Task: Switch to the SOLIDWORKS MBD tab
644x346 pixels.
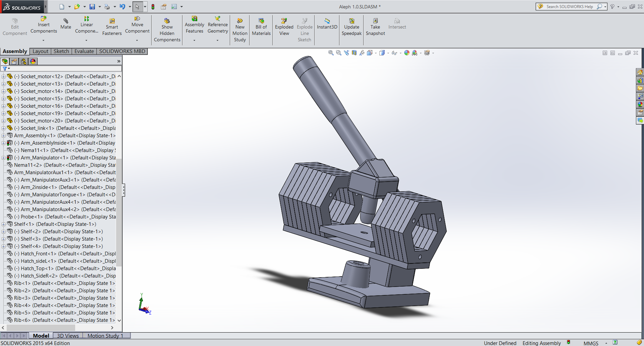Action: click(x=122, y=51)
